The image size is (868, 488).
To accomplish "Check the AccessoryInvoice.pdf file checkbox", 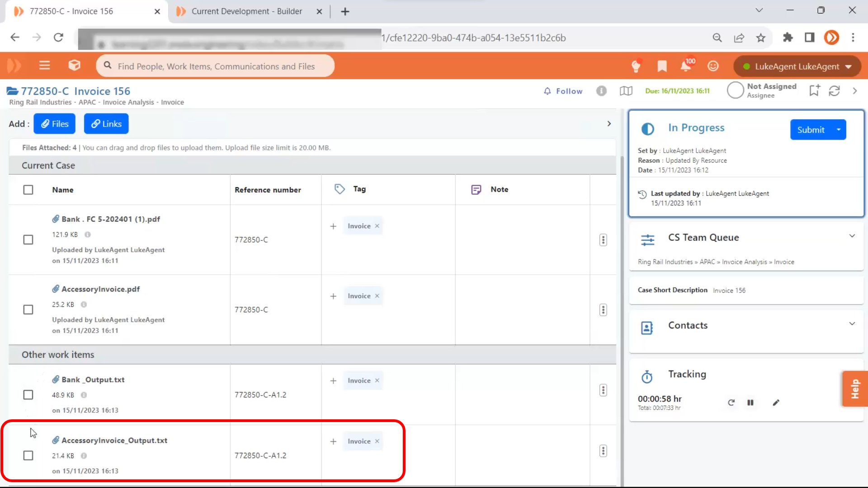I will [x=28, y=310].
